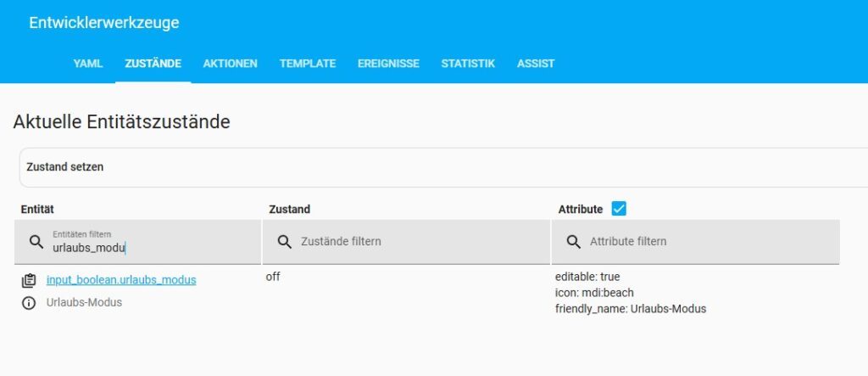Click the search icon in Zustände filtern
This screenshot has width=868, height=376.
pos(285,242)
